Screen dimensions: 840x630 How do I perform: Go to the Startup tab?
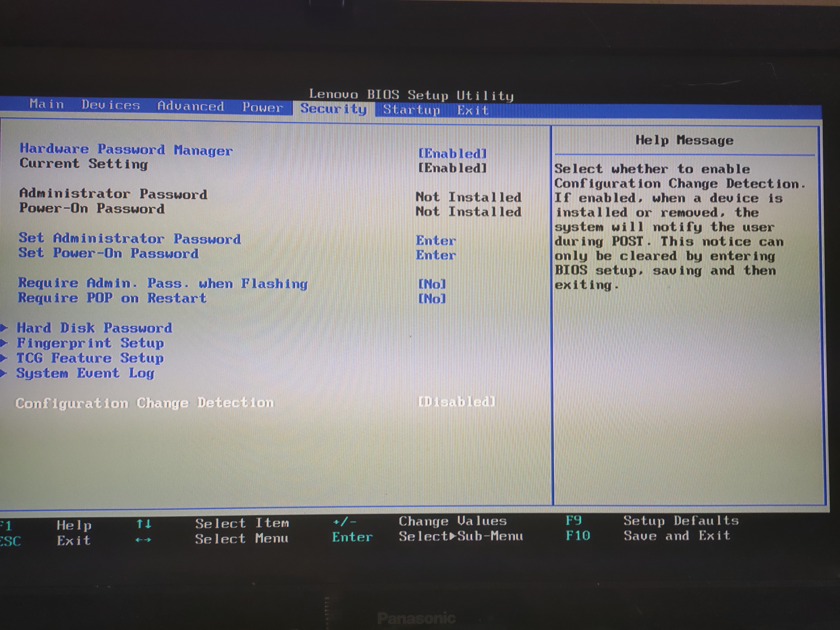[x=411, y=110]
